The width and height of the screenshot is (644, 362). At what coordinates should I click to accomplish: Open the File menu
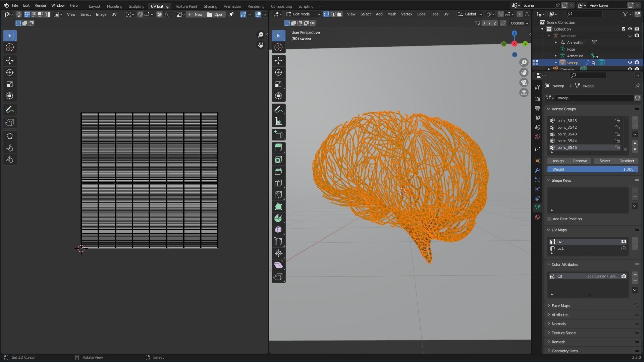(x=15, y=5)
